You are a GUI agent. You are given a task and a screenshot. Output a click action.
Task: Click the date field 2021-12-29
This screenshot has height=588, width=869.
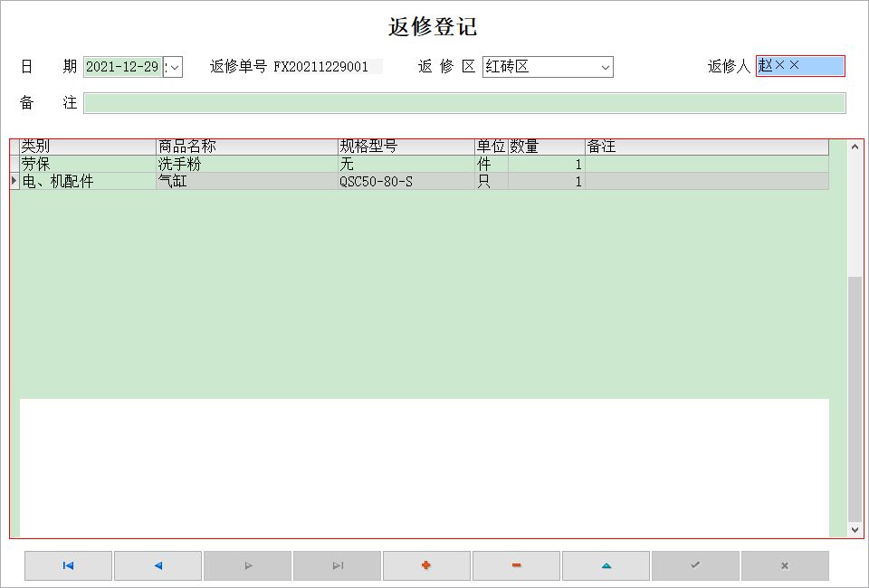coord(122,67)
